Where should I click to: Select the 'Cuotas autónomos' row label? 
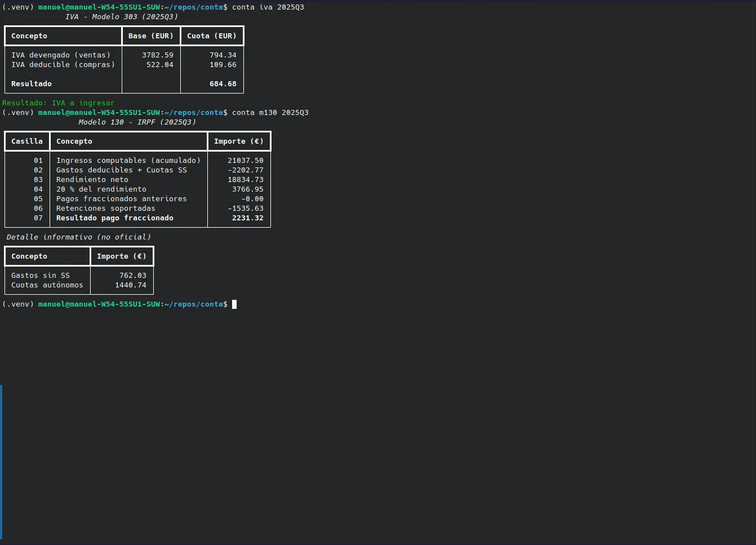coord(47,285)
